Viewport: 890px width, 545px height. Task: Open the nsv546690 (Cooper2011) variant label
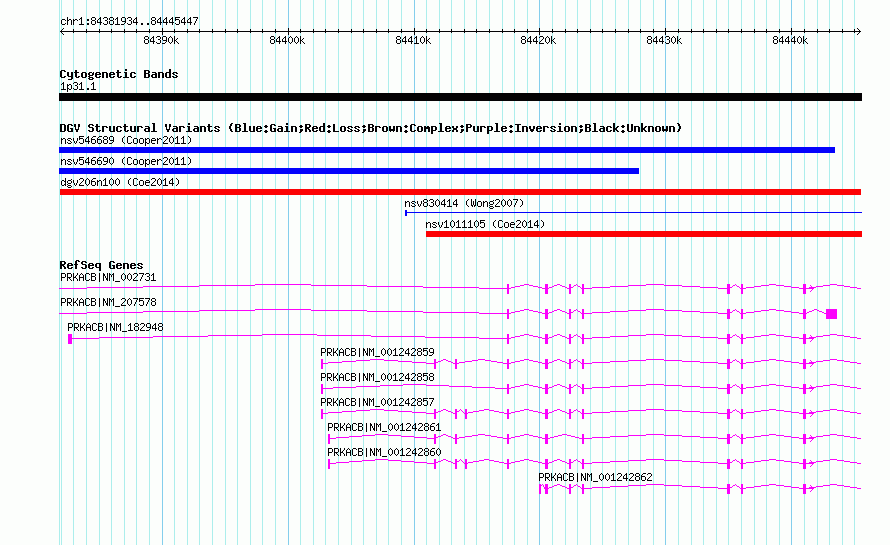(126, 161)
